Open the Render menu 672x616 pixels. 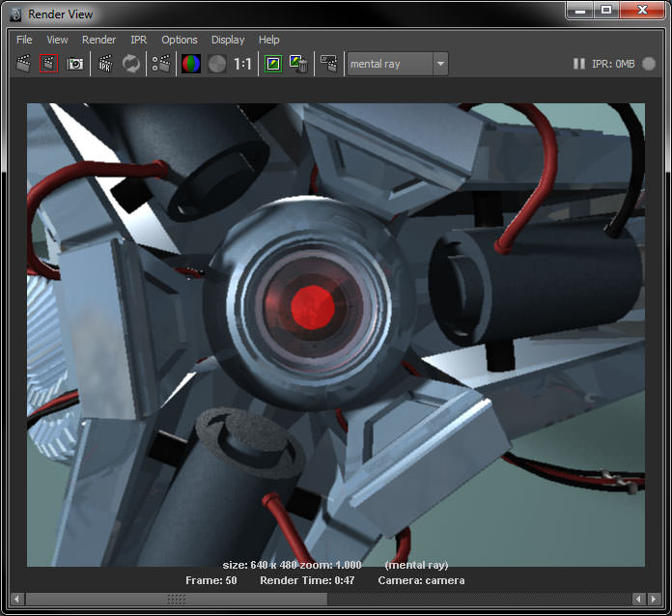(x=98, y=40)
